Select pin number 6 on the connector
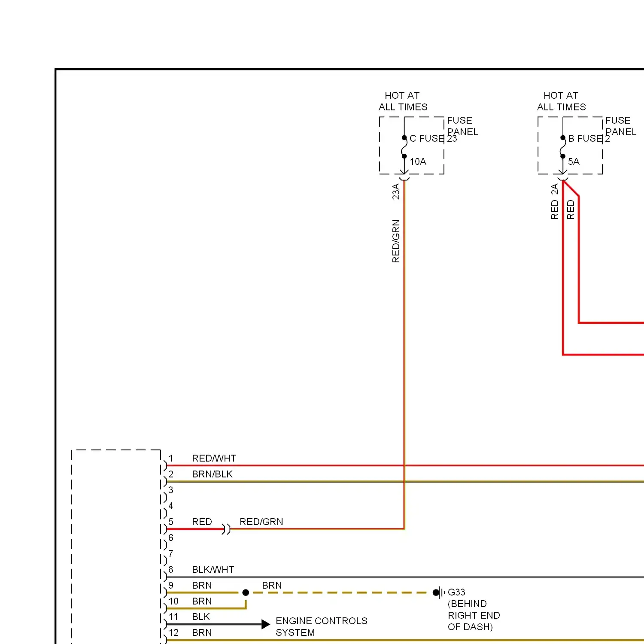 (171, 538)
